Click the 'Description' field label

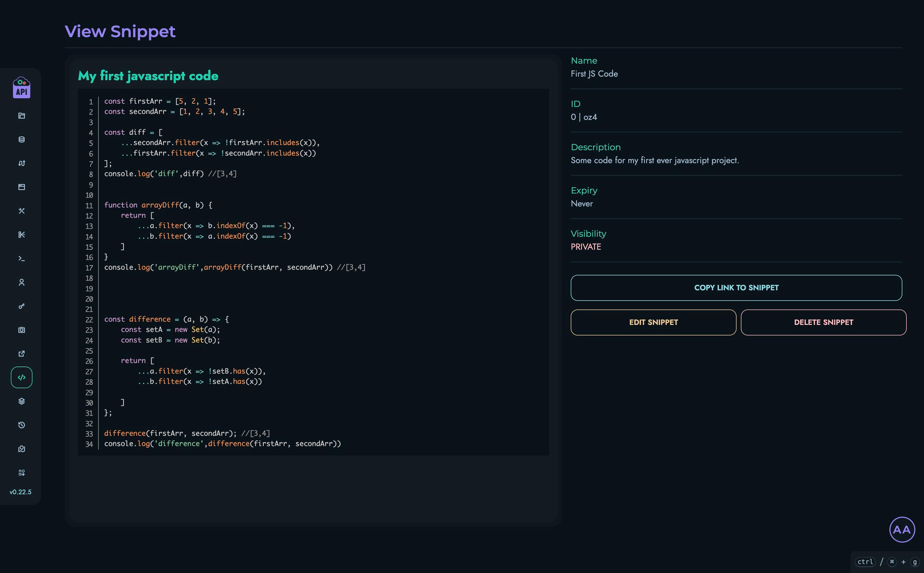595,147
